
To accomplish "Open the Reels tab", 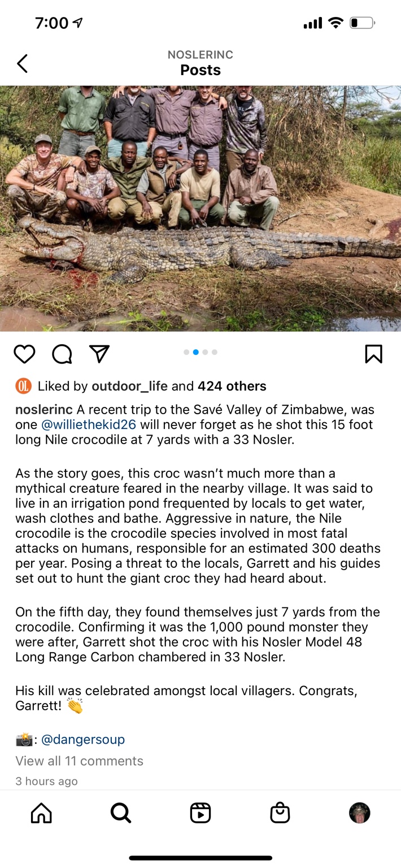I will click(200, 813).
